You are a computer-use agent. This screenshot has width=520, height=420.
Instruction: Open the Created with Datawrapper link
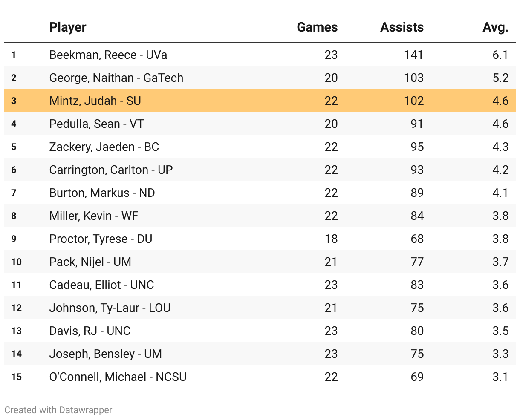coord(58,410)
